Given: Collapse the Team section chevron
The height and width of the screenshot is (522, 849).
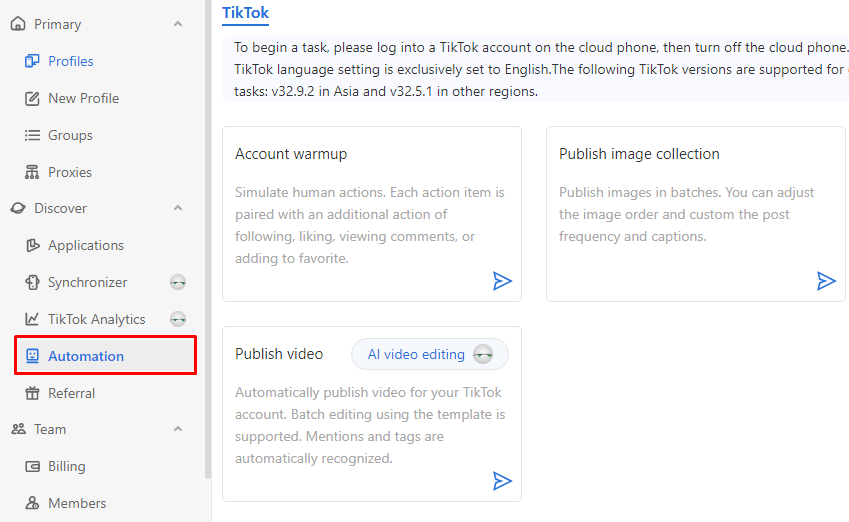Looking at the screenshot, I should (178, 429).
